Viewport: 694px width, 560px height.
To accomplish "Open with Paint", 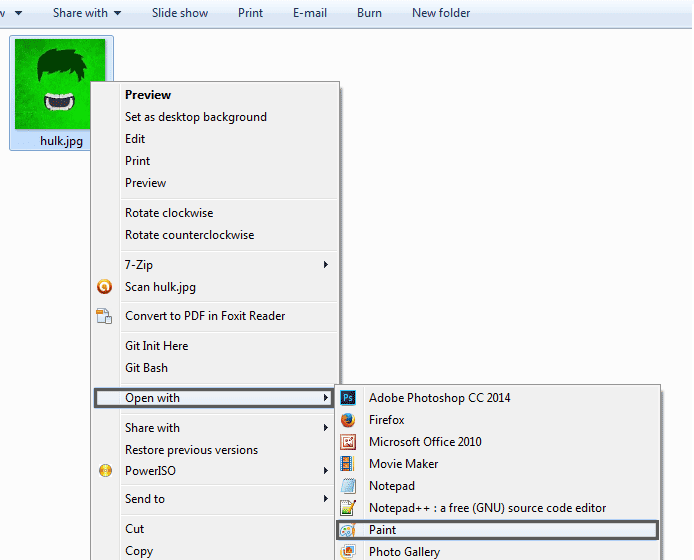I will [498, 530].
